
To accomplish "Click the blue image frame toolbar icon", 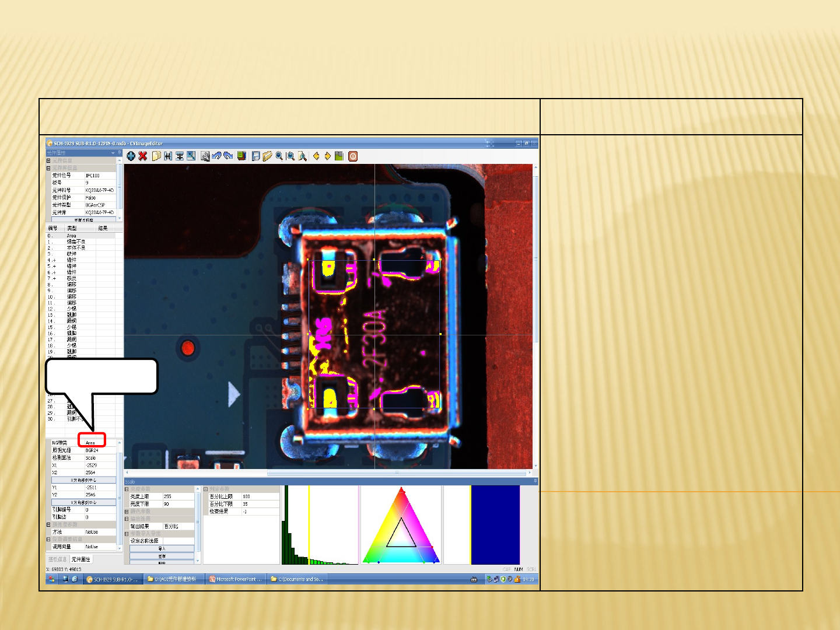I will (x=191, y=156).
